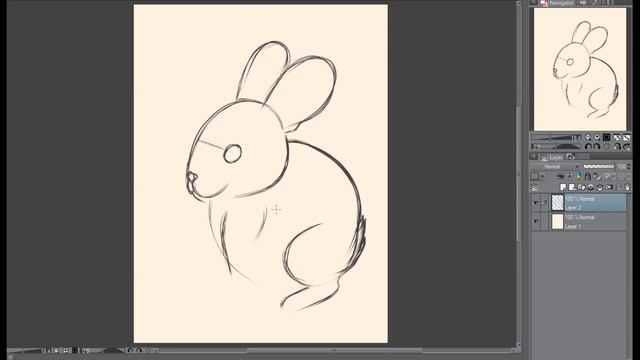This screenshot has height=360, width=640.
Task: Click the canvas horizontal scrollbar
Action: [x=334, y=350]
